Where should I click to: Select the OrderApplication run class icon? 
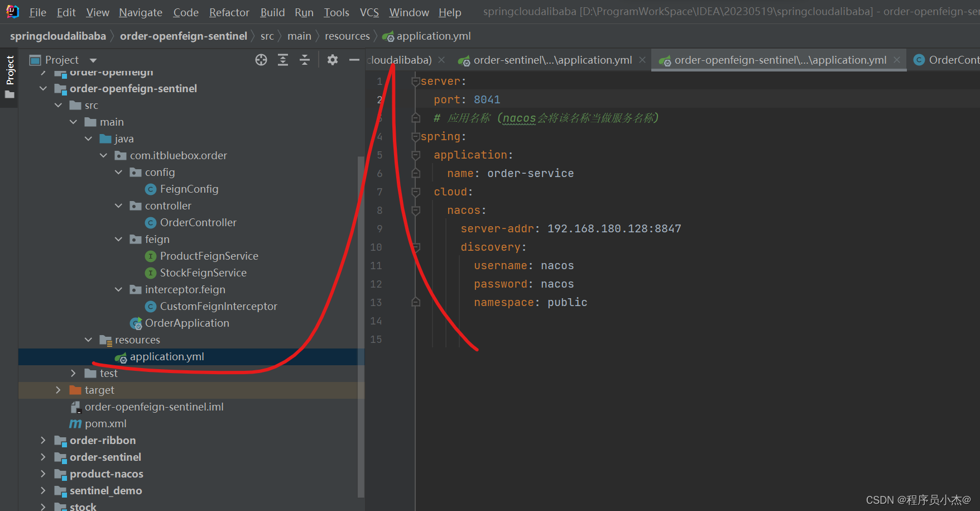(x=136, y=323)
